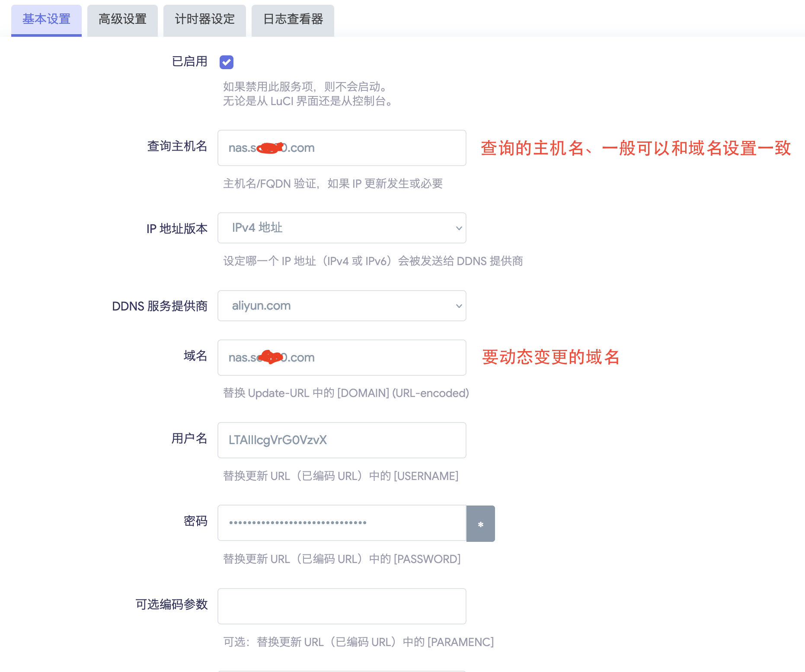Click the 用户名 input field
The width and height of the screenshot is (805, 672).
[x=342, y=440]
